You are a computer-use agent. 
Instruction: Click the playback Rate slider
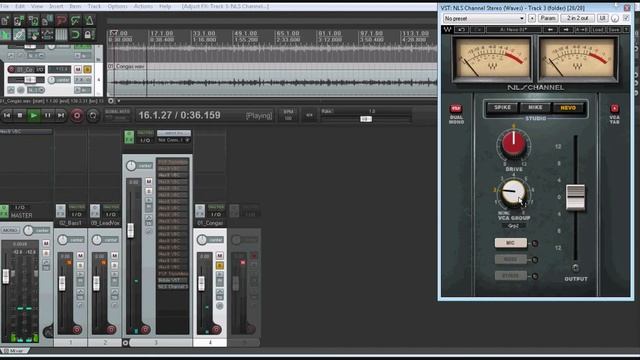pos(366,119)
